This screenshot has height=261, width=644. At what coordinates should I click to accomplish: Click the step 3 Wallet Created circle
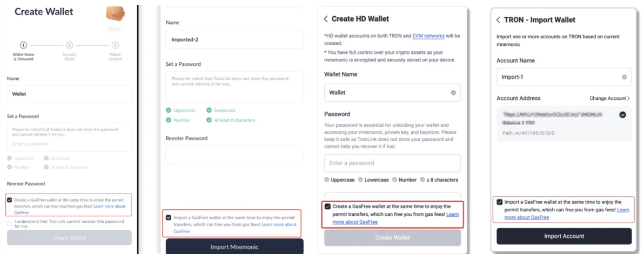pos(115,45)
